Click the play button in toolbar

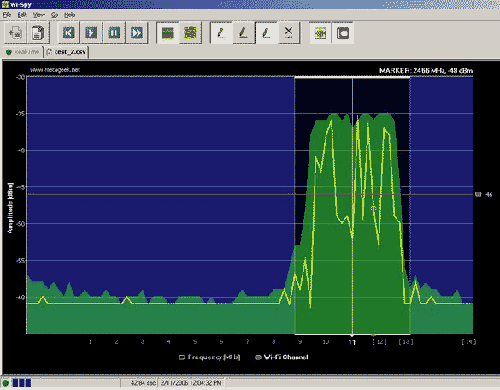91,33
